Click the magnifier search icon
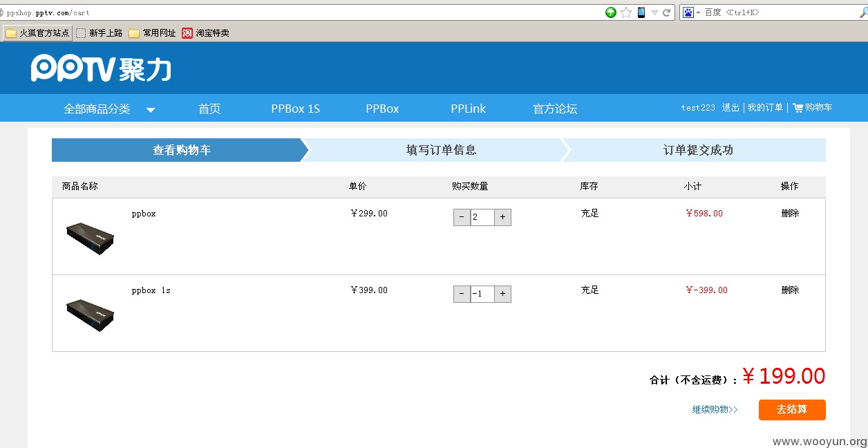Image resolution: width=868 pixels, height=448 pixels. click(862, 12)
